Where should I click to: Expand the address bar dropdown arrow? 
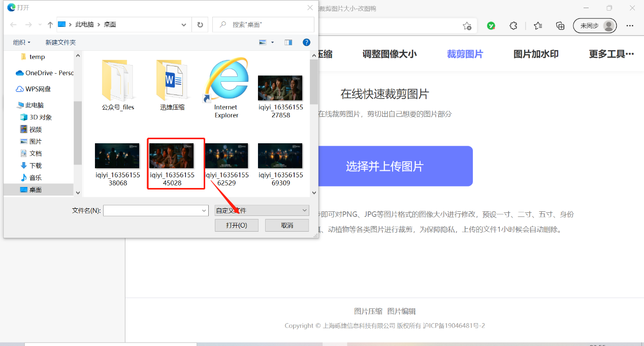click(183, 24)
